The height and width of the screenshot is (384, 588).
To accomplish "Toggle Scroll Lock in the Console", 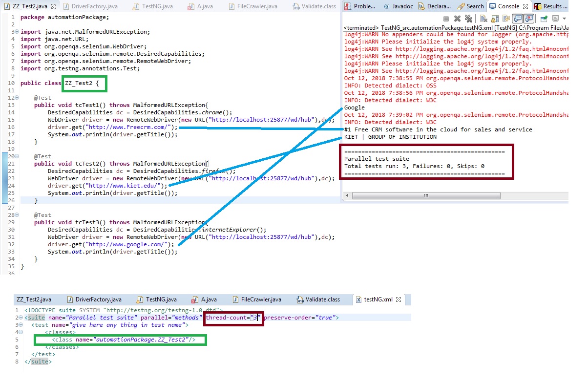I will 494,18.
